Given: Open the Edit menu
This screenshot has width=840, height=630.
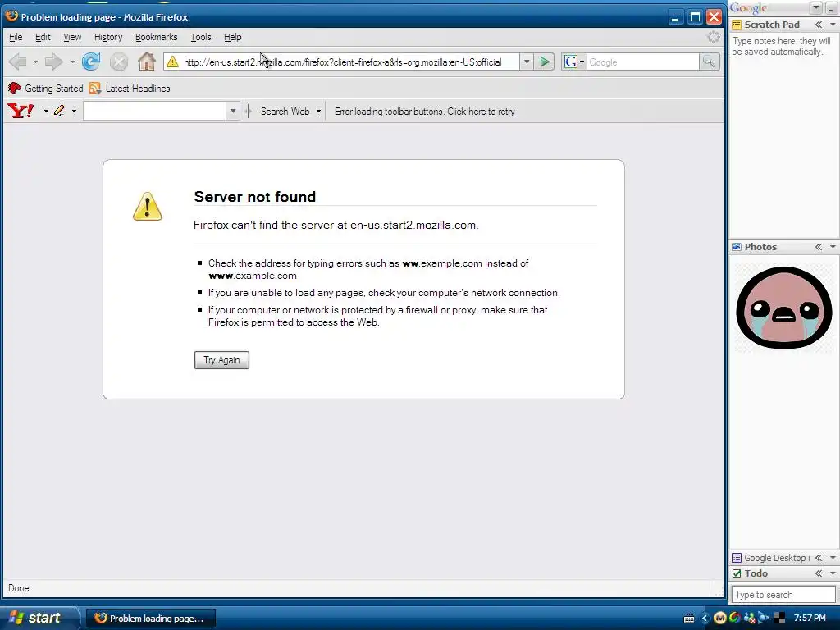Looking at the screenshot, I should [x=43, y=37].
